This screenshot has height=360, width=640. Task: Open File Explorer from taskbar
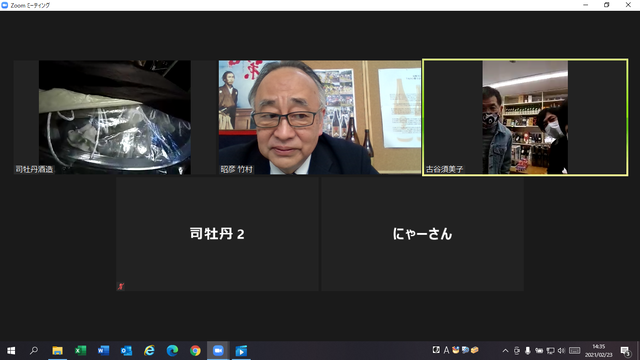57,351
